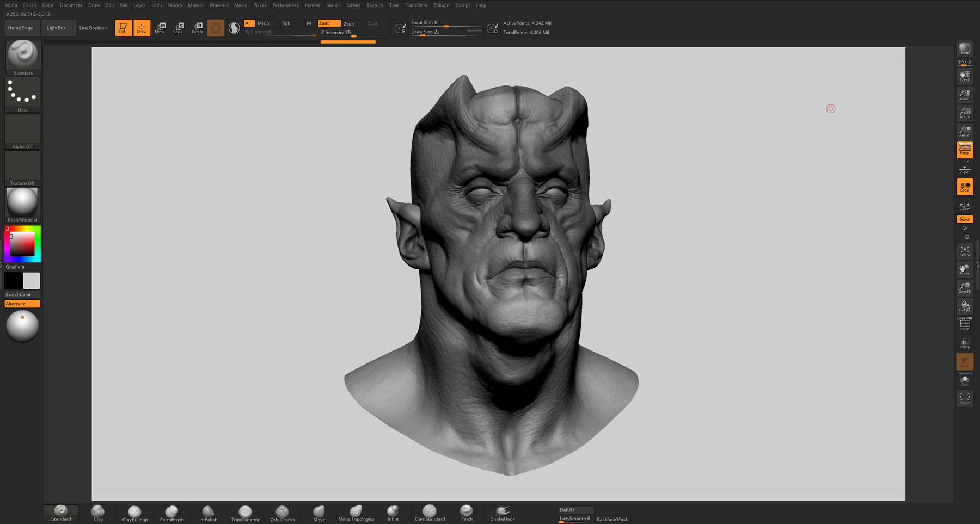Toggle Transp transparency mode
Viewport: 980px width, 524px height.
pos(964,343)
